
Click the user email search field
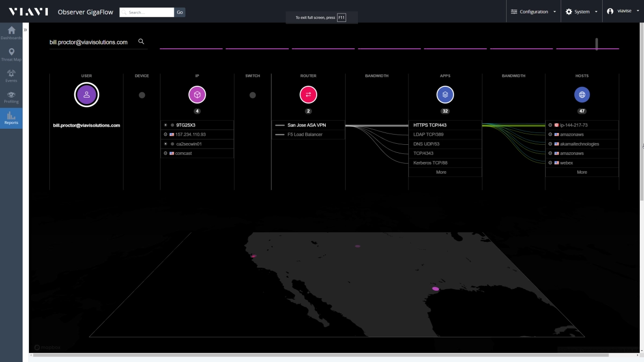92,42
